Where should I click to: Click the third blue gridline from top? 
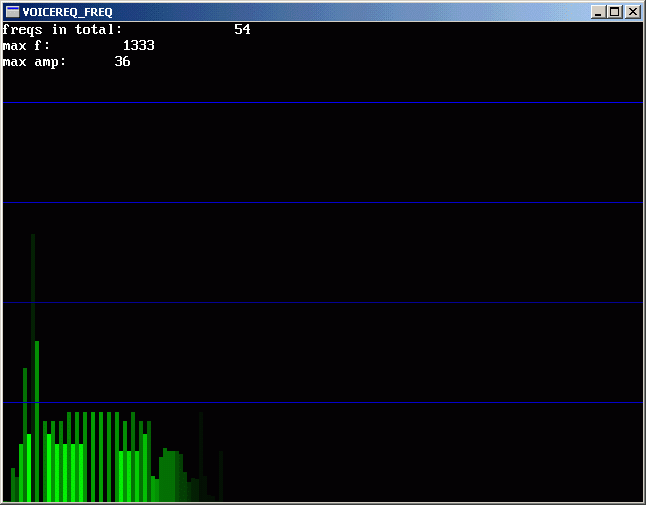(x=322, y=302)
